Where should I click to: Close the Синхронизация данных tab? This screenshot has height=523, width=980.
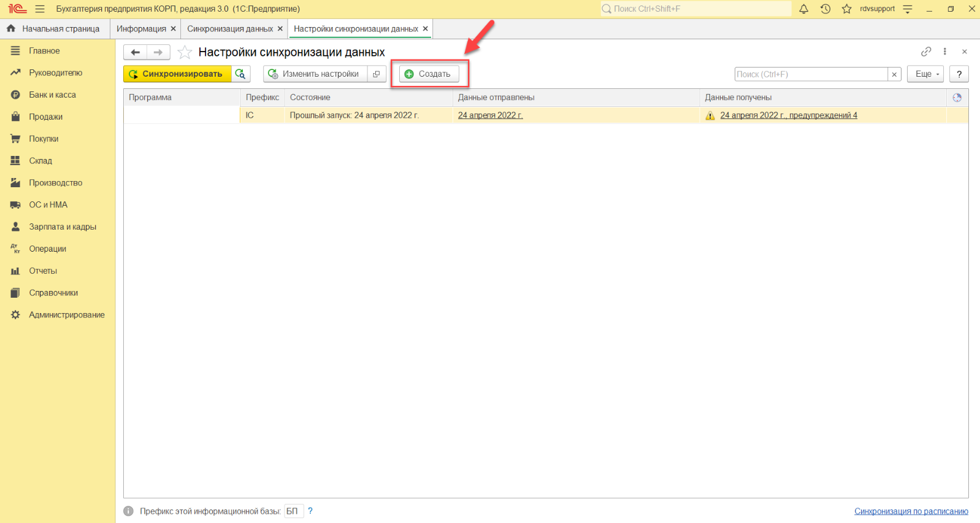coord(280,29)
